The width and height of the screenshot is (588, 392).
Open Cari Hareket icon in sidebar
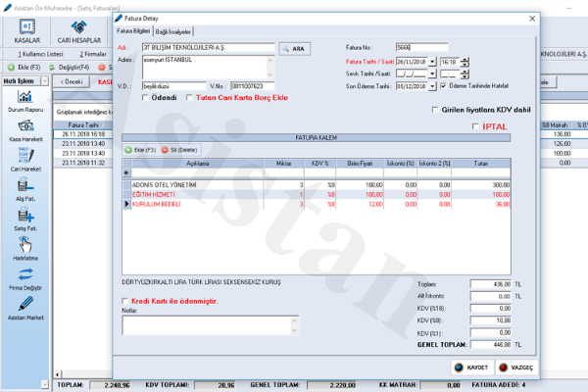click(x=25, y=155)
